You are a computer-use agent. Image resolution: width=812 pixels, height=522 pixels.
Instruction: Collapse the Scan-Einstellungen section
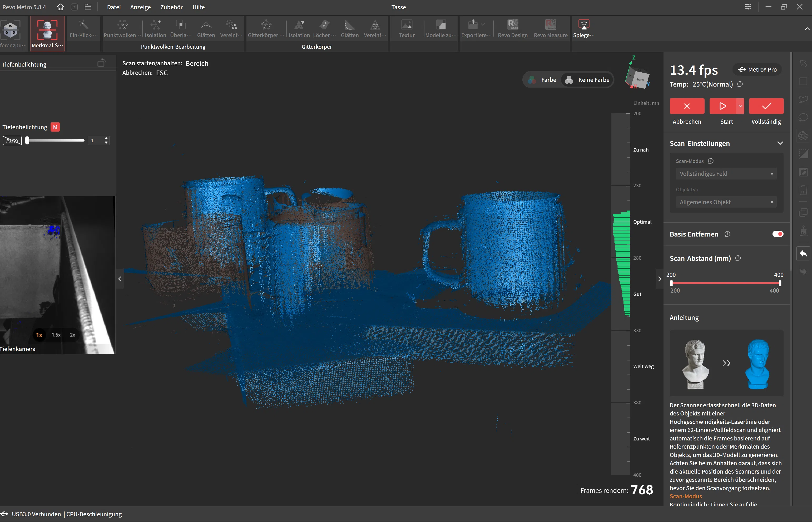(780, 143)
